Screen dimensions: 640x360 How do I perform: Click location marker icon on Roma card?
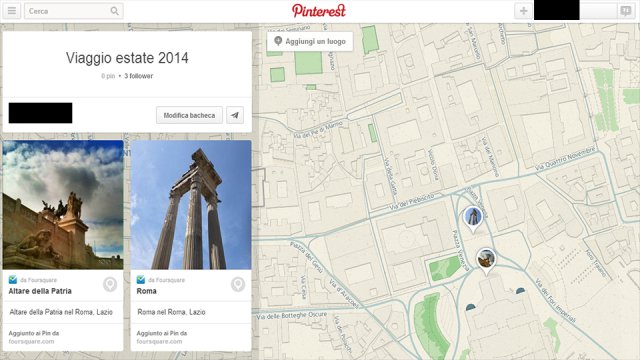(238, 284)
